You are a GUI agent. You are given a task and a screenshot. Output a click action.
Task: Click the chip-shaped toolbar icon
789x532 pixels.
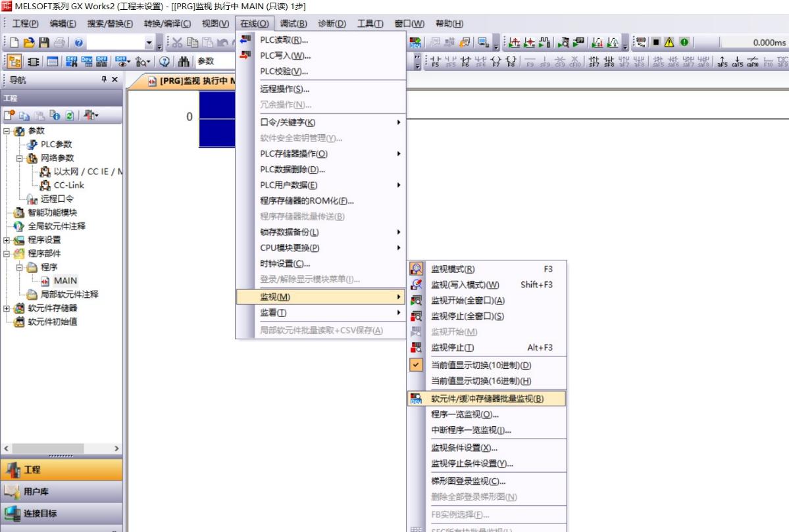point(34,61)
